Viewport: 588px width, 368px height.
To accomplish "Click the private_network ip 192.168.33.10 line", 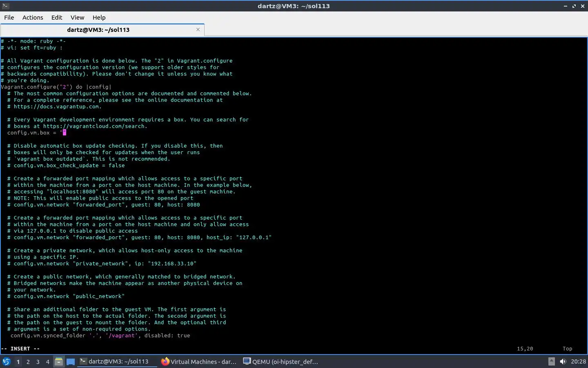I will point(102,263).
